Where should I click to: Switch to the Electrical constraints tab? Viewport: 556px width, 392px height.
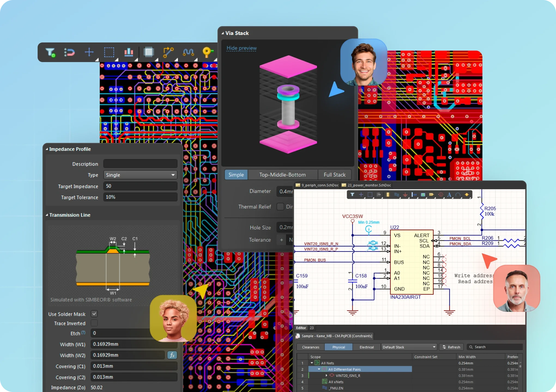[367, 347]
